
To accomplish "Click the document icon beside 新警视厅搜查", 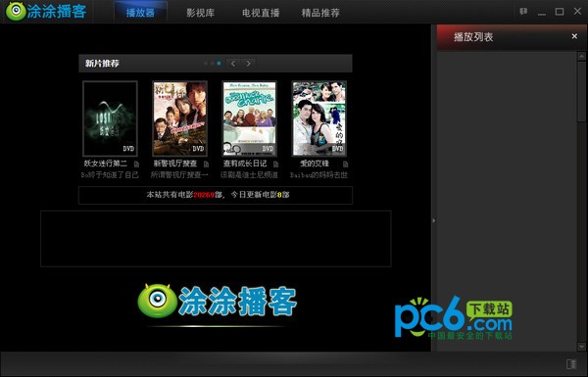I will (206, 165).
